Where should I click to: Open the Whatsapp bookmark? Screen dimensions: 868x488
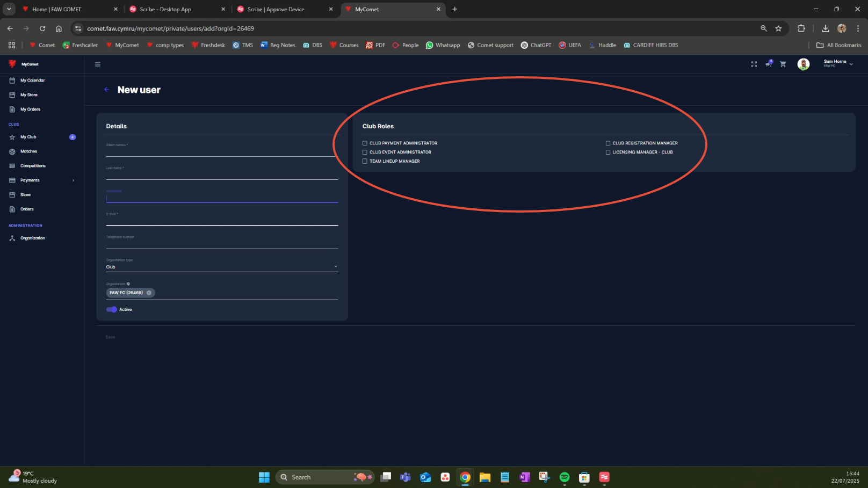(443, 45)
